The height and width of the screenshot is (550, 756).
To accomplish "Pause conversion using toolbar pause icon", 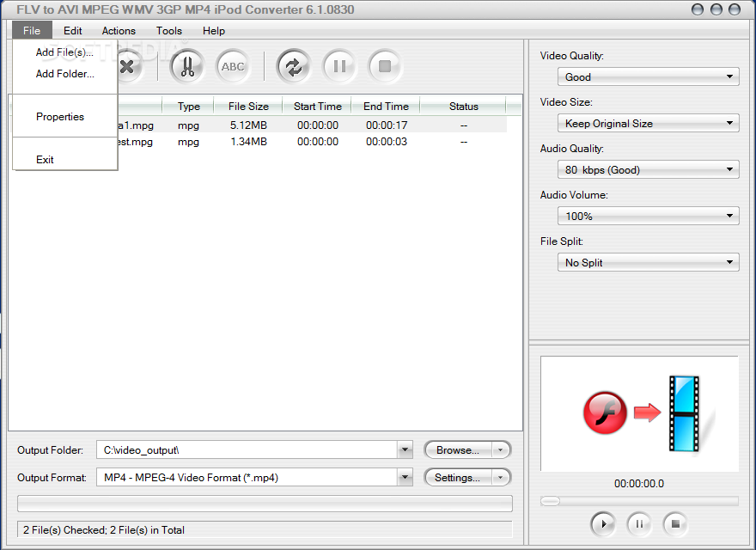I will coord(339,66).
